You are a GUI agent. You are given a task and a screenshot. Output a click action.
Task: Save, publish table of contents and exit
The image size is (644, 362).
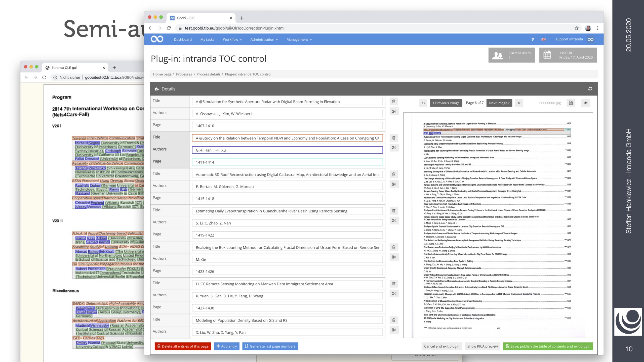click(x=548, y=346)
